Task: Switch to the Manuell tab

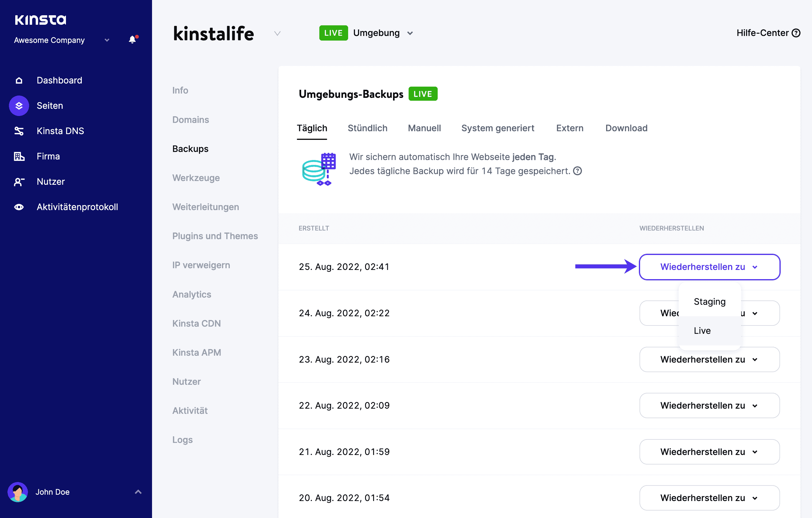Action: [x=424, y=128]
